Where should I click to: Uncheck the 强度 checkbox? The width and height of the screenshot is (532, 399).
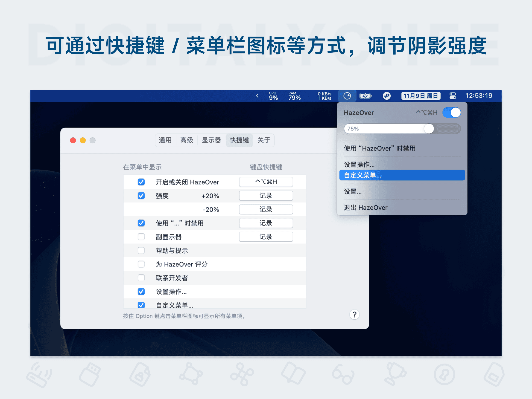tap(141, 196)
